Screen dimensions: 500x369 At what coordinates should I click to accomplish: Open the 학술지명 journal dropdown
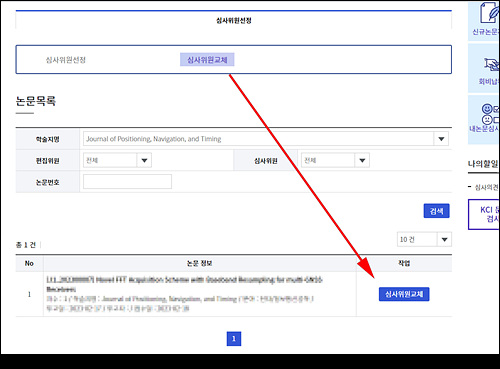pyautogui.click(x=266, y=139)
